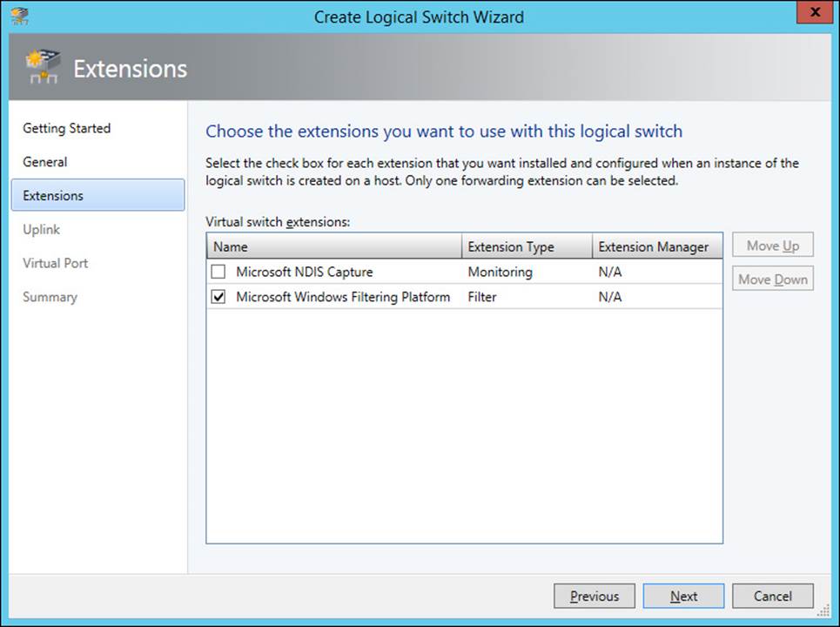Sort by the Name column header
The height and width of the screenshot is (627, 840).
(x=333, y=246)
